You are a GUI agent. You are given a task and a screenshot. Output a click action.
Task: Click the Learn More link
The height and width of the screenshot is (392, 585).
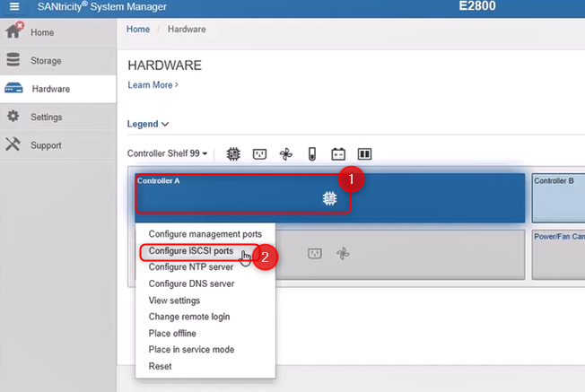point(153,85)
